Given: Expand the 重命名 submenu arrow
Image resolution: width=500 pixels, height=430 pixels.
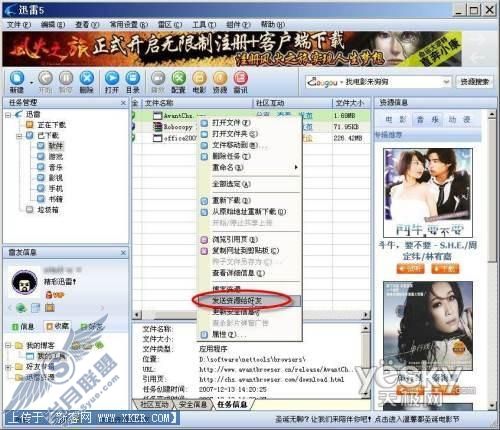Looking at the screenshot, I should (x=296, y=167).
